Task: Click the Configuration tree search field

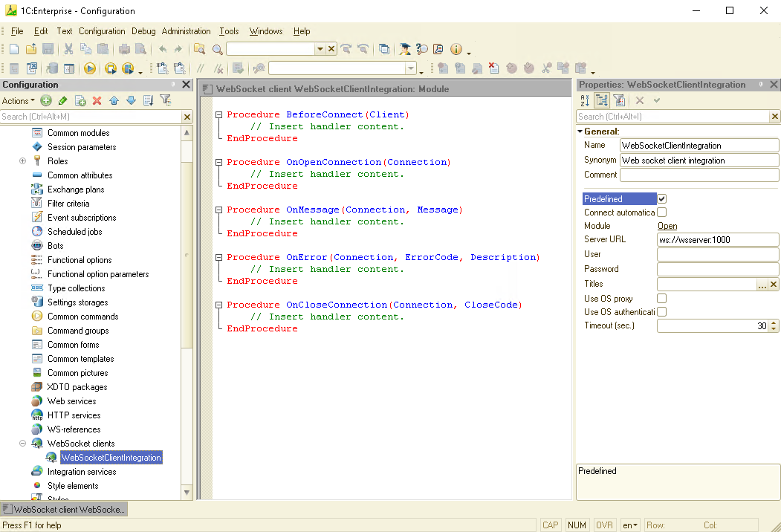Action: pyautogui.click(x=91, y=117)
